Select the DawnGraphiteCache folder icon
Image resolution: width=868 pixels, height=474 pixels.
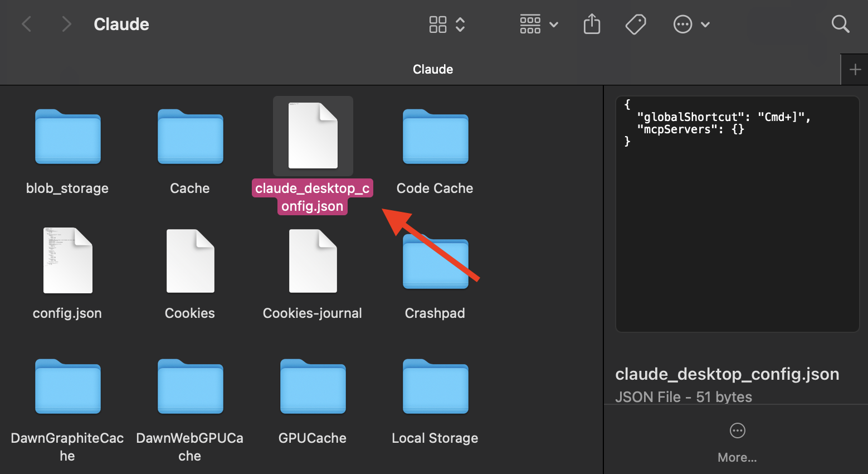coord(68,386)
